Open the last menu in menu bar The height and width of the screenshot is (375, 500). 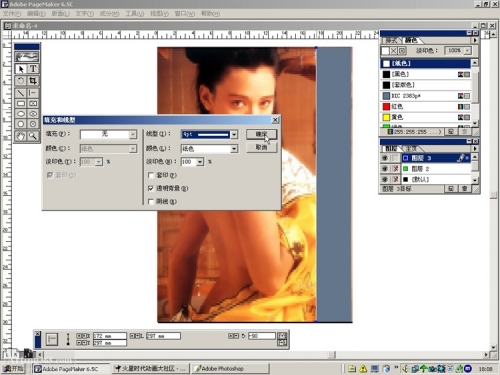click(210, 14)
